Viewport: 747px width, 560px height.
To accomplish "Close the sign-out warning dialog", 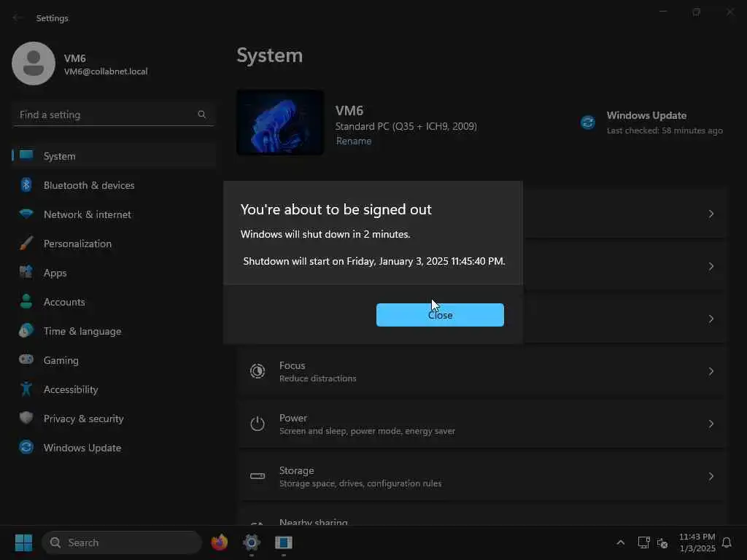I will (x=440, y=315).
